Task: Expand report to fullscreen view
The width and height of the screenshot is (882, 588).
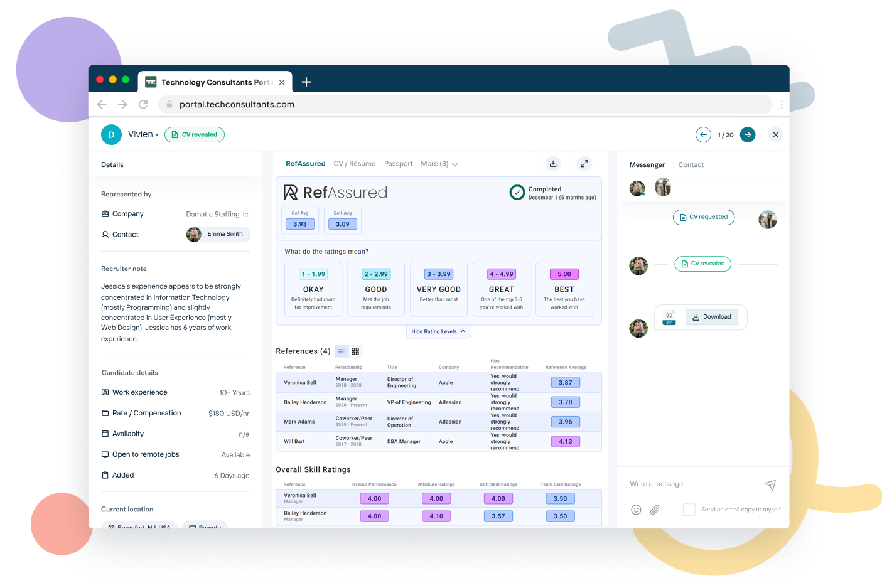Action: [x=584, y=163]
